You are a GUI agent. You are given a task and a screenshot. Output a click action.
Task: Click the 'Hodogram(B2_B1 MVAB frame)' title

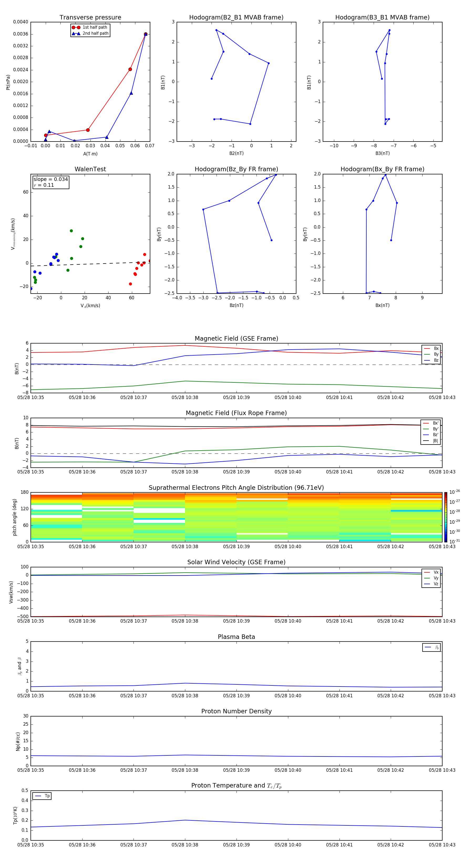236,18
